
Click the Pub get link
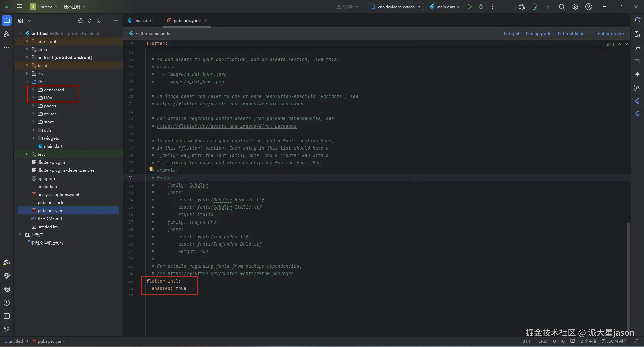point(512,34)
